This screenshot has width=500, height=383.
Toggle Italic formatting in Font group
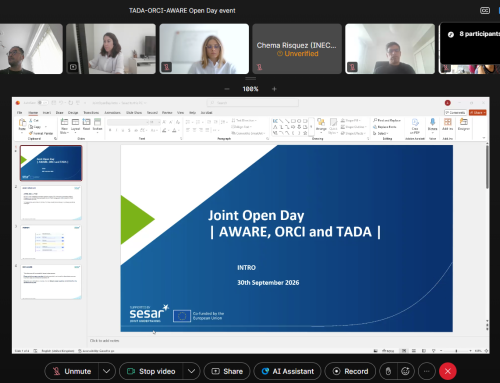click(x=116, y=130)
